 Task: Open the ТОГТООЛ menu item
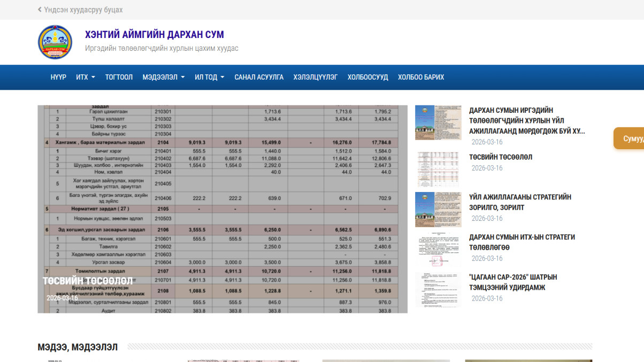119,77
